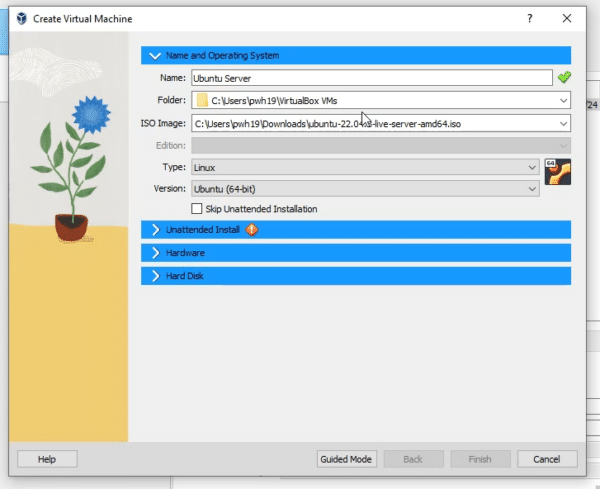The image size is (600, 489).
Task: Switch to Guided Mode
Action: click(x=346, y=459)
